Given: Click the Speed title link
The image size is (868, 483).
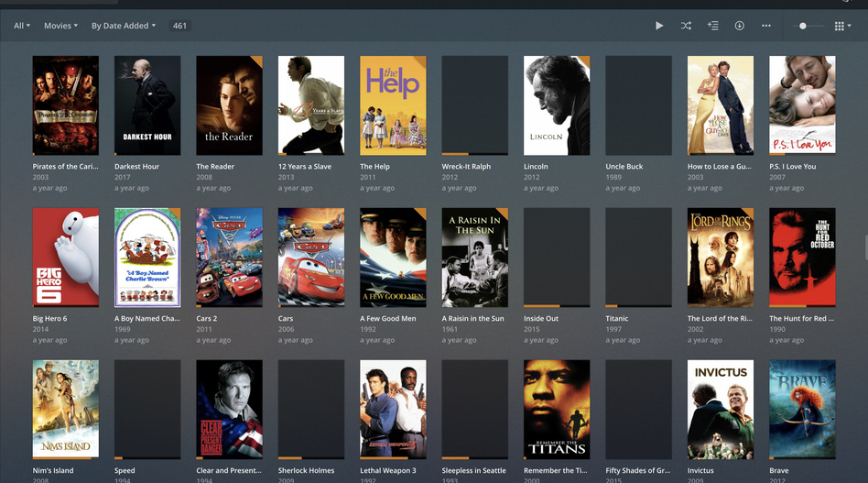Looking at the screenshot, I should point(125,471).
